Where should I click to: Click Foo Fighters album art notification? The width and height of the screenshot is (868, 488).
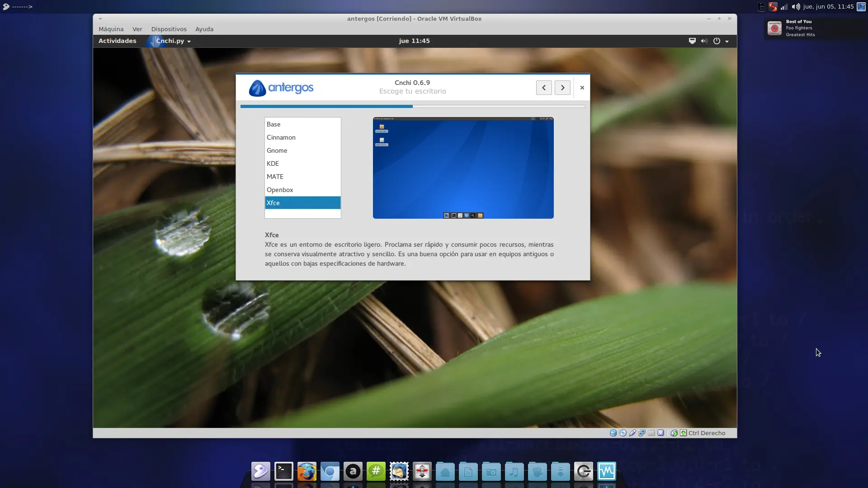(774, 28)
